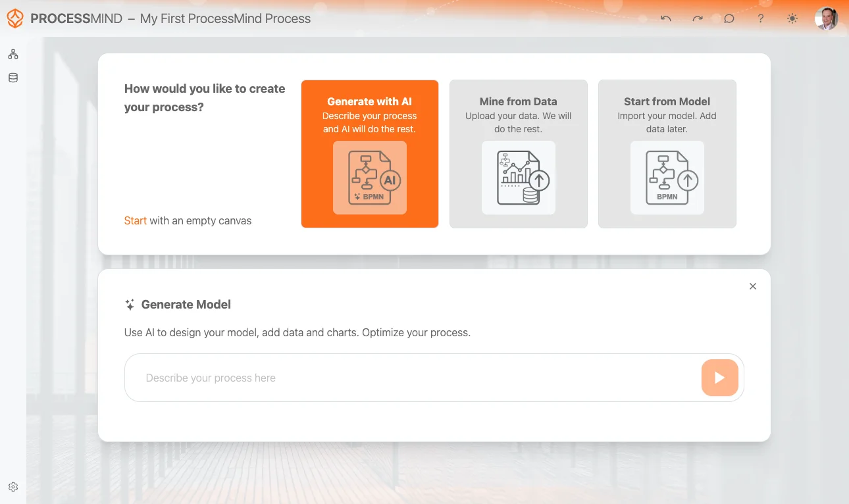This screenshot has height=504, width=849.
Task: Click the orange play submit button
Action: (x=720, y=378)
